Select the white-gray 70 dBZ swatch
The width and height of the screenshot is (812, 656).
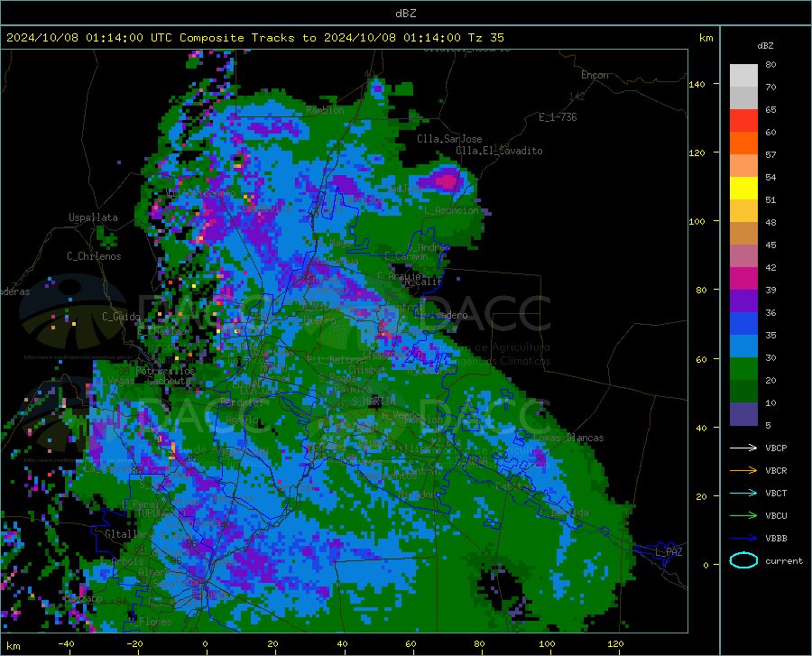pos(743,76)
